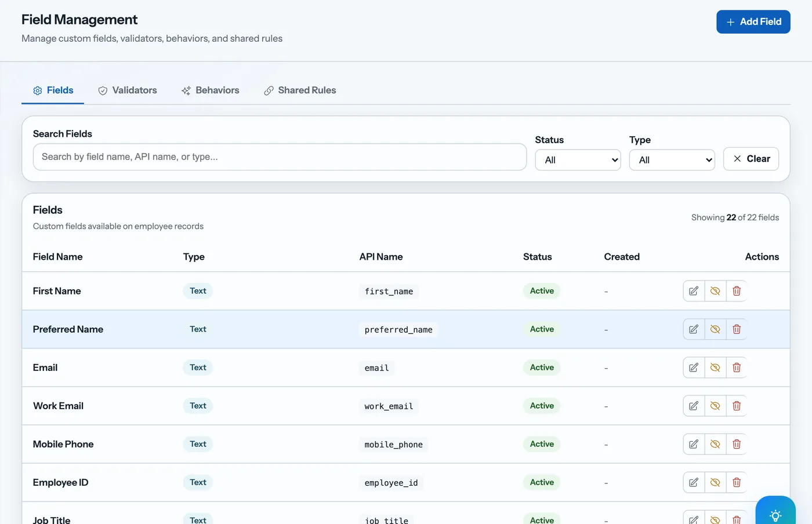Click the mobile_phone API name

tap(393, 445)
